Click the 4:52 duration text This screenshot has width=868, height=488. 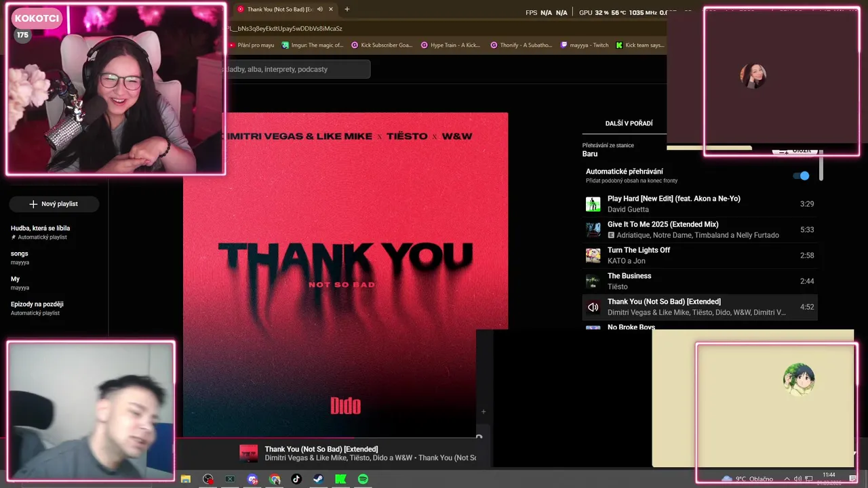807,307
